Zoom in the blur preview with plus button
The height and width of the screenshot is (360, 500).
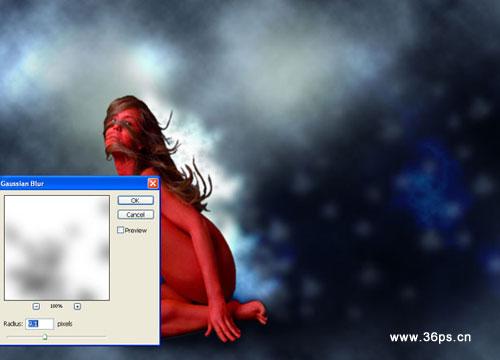pos(77,306)
